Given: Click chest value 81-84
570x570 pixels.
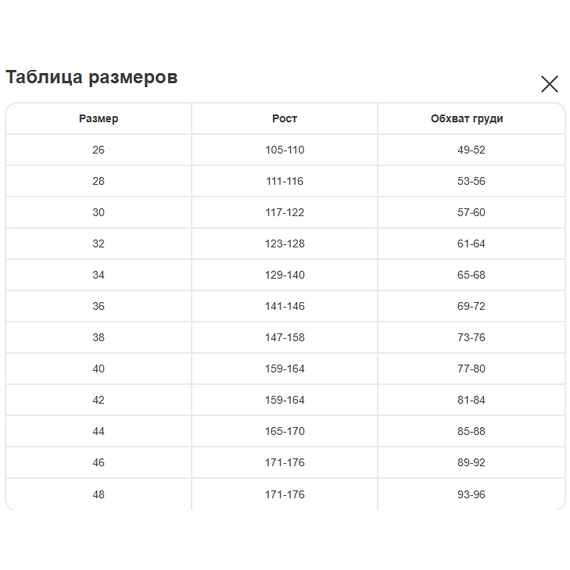Looking at the screenshot, I should pyautogui.click(x=471, y=400).
